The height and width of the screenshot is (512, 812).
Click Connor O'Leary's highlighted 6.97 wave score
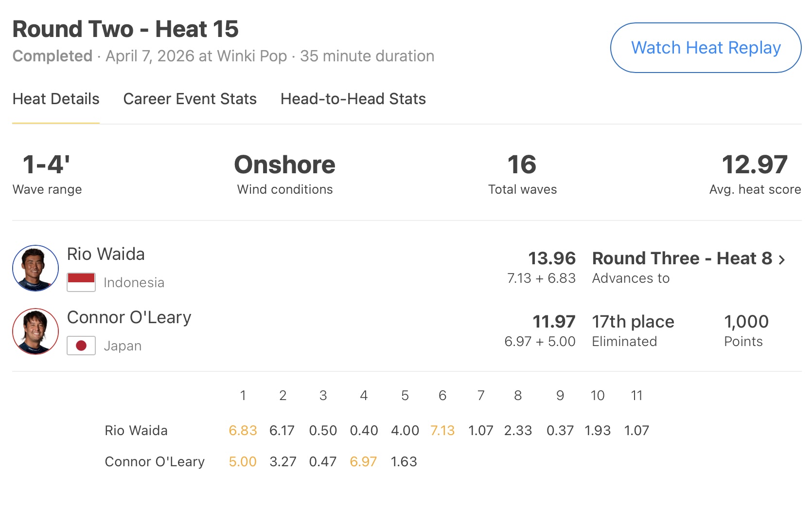363,461
